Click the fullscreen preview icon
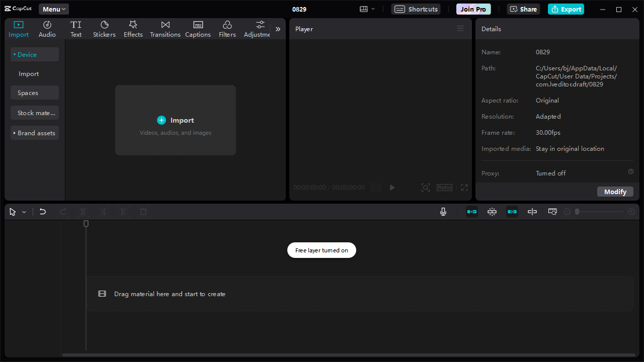This screenshot has height=362, width=644. tap(464, 187)
